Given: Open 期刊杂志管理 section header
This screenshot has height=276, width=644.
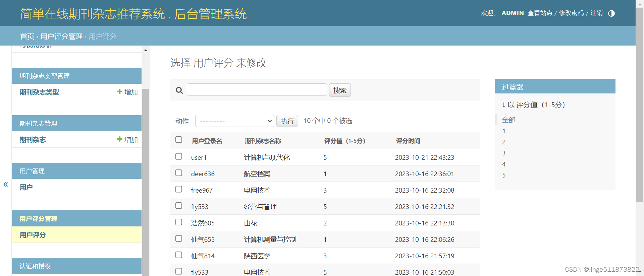Looking at the screenshot, I should 38,124.
